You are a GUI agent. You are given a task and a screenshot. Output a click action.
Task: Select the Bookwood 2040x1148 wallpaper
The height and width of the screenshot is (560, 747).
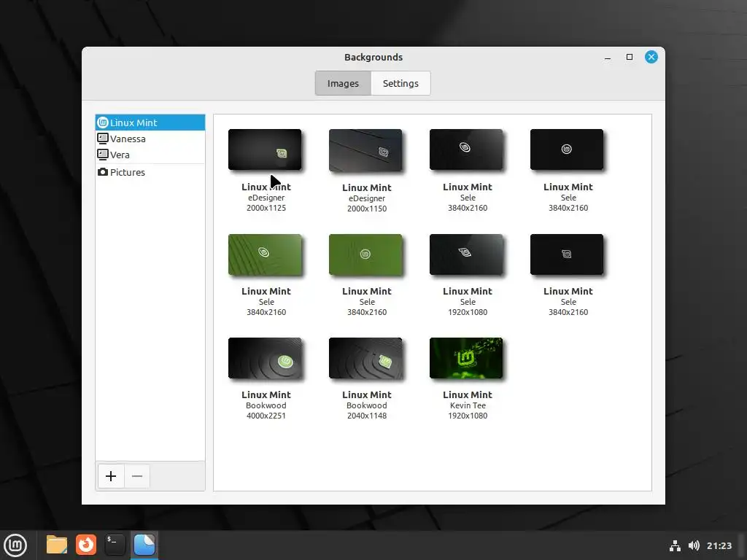click(365, 358)
